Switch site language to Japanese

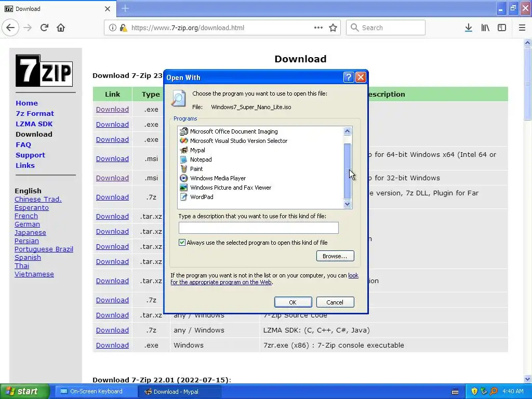[x=30, y=232]
